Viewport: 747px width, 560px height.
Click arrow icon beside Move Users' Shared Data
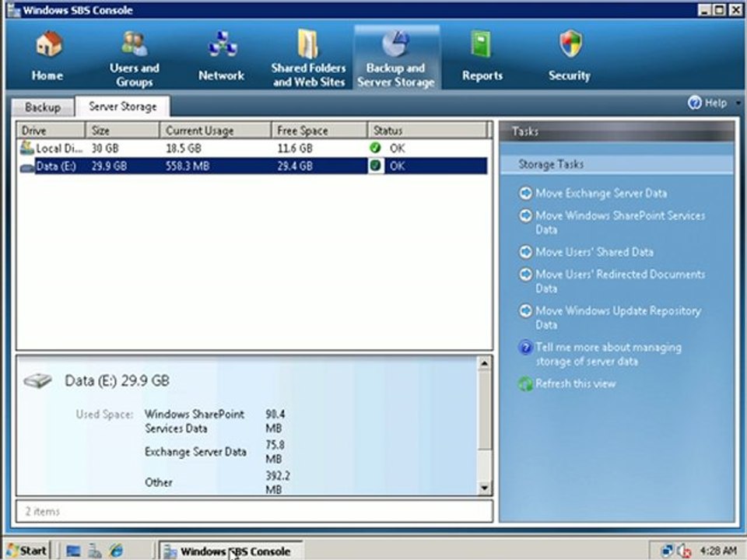click(x=525, y=251)
